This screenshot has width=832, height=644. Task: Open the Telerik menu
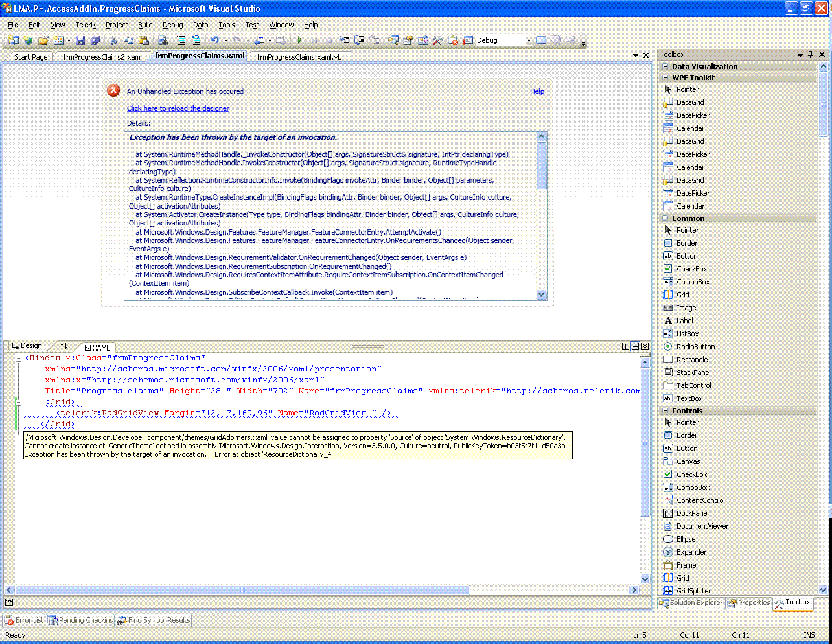[85, 25]
